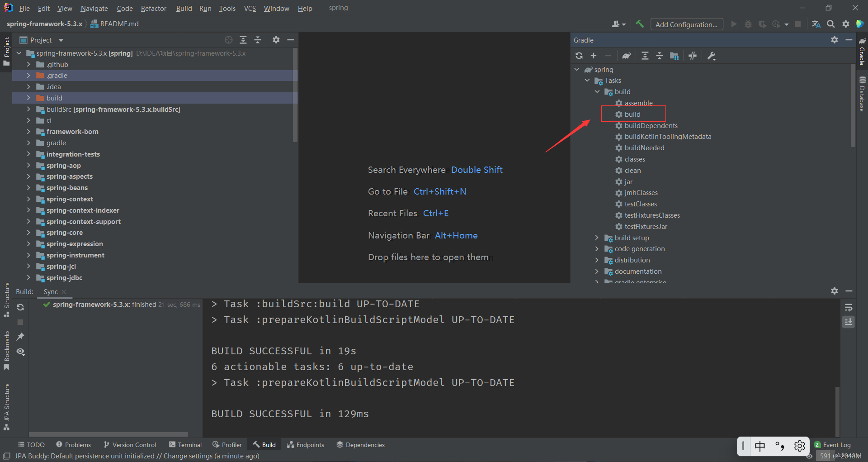
Task: Click the translate icon in top toolbar
Action: click(816, 24)
